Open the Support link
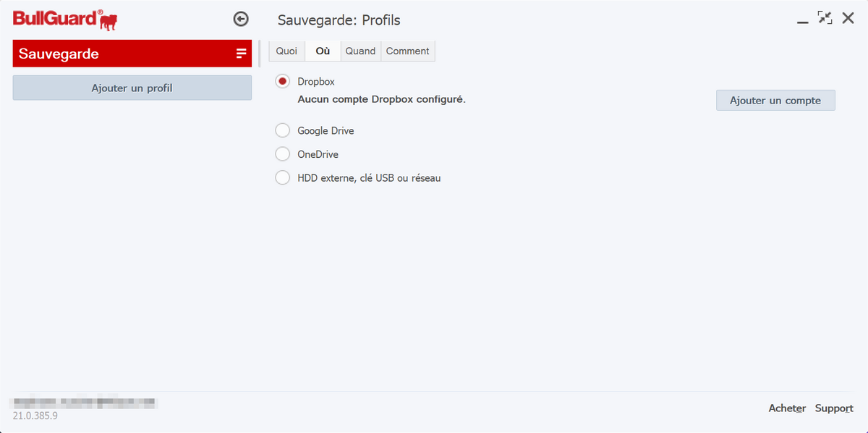Screen dimensions: 868x433 pos(834,408)
